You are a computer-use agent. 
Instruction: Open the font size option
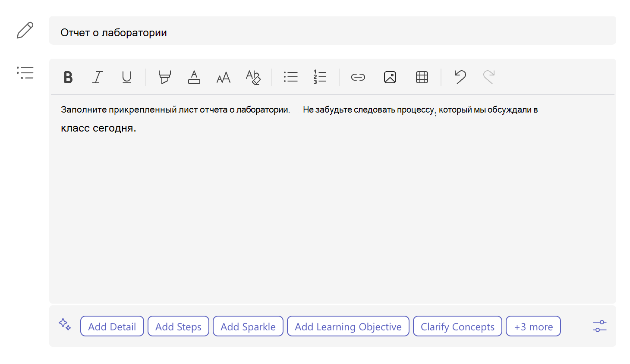click(224, 77)
